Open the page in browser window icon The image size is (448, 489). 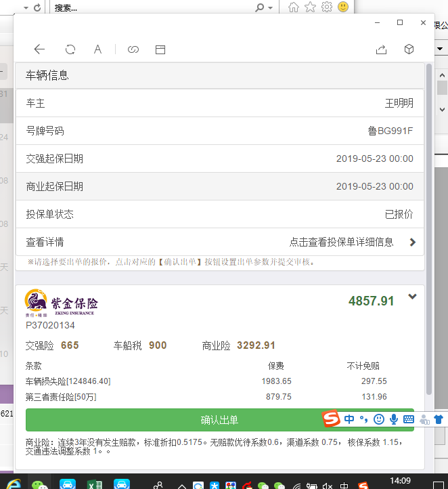tap(160, 49)
